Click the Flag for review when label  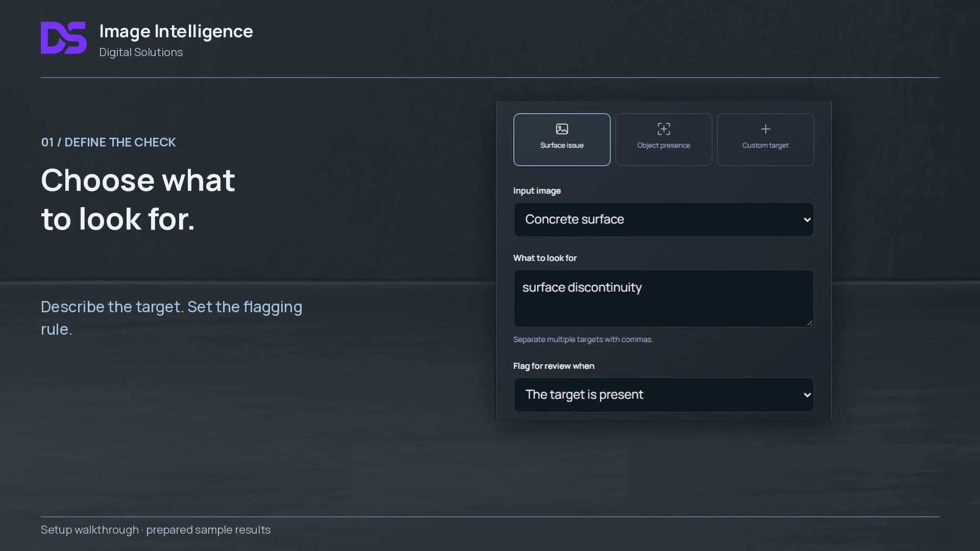point(554,366)
